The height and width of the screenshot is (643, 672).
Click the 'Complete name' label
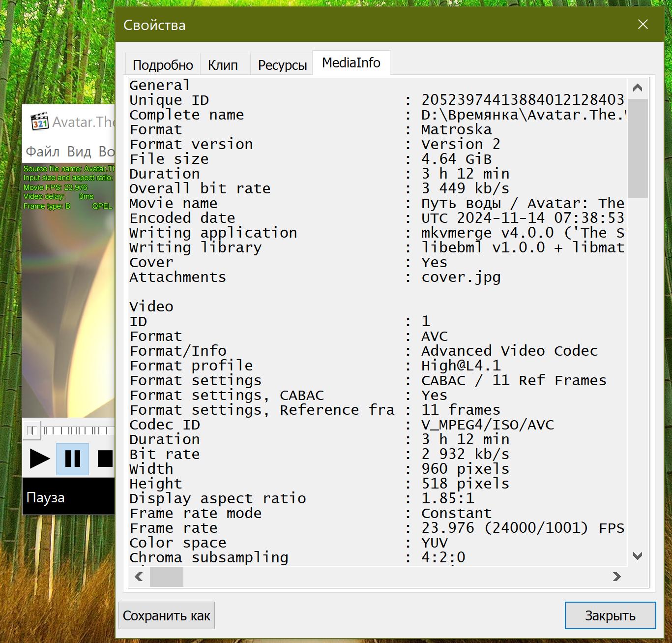[187, 115]
